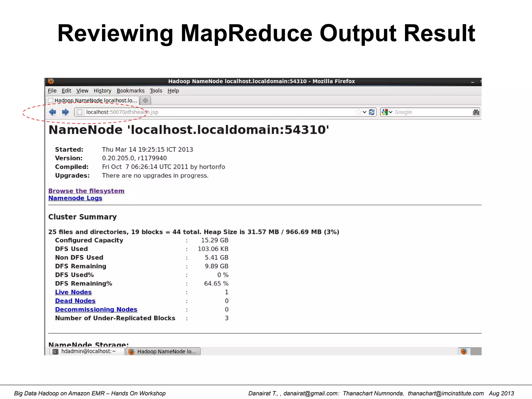Click the DFS Remaining% value 64.65 %
This screenshot has height=399, width=532.
[x=216, y=284]
